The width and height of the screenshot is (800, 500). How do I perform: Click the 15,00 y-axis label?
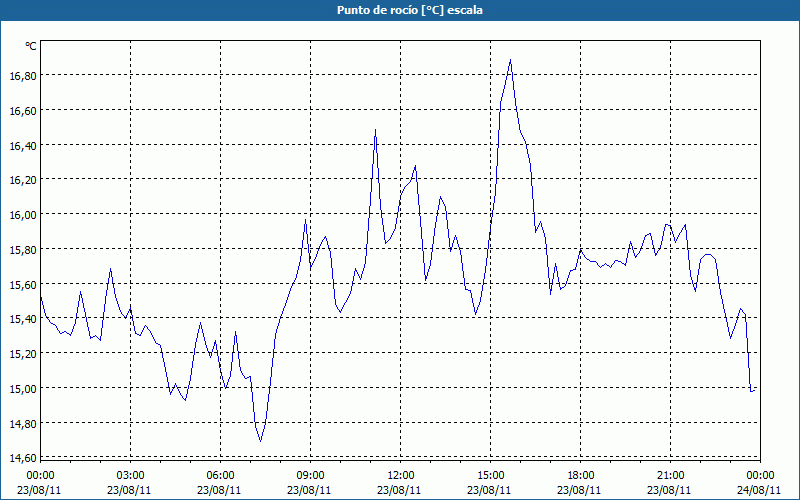click(23, 389)
